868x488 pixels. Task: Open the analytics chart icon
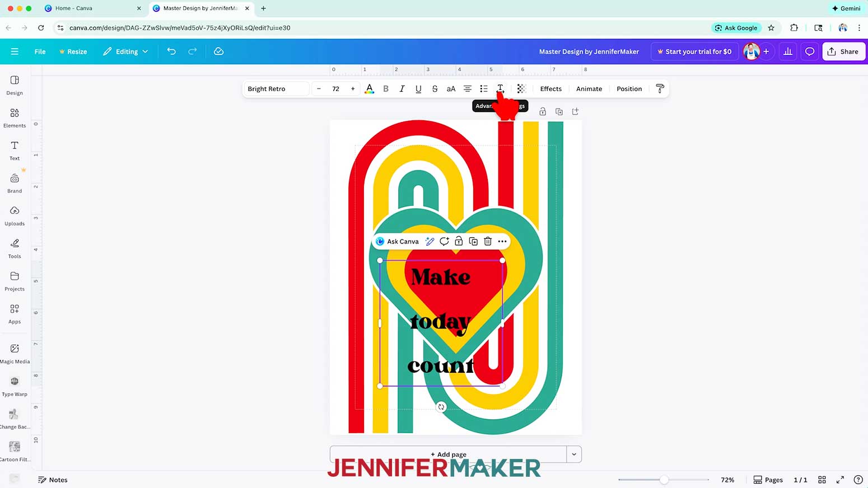pyautogui.click(x=788, y=51)
